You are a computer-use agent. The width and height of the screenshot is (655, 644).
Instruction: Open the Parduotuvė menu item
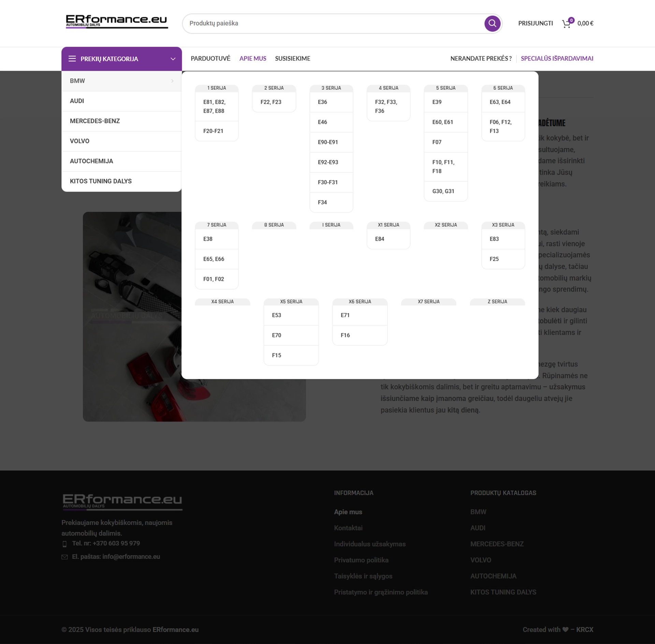pos(210,58)
